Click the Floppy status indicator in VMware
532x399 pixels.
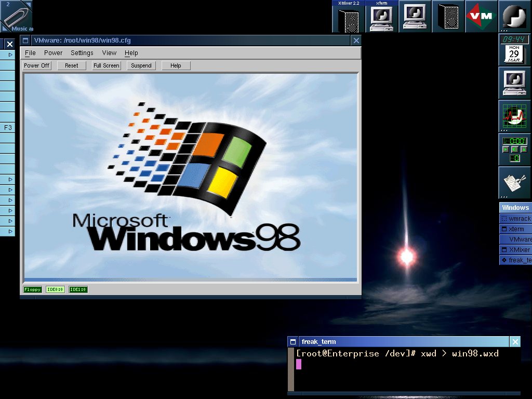pyautogui.click(x=33, y=289)
